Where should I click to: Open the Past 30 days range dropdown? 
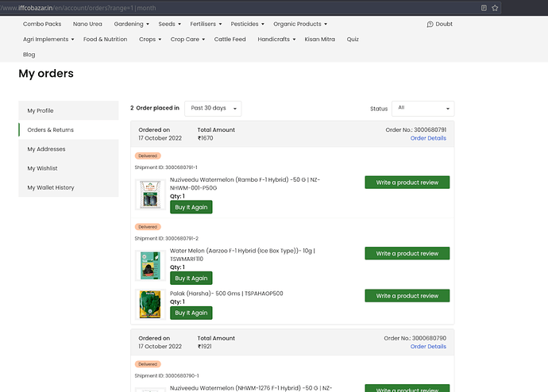click(213, 108)
